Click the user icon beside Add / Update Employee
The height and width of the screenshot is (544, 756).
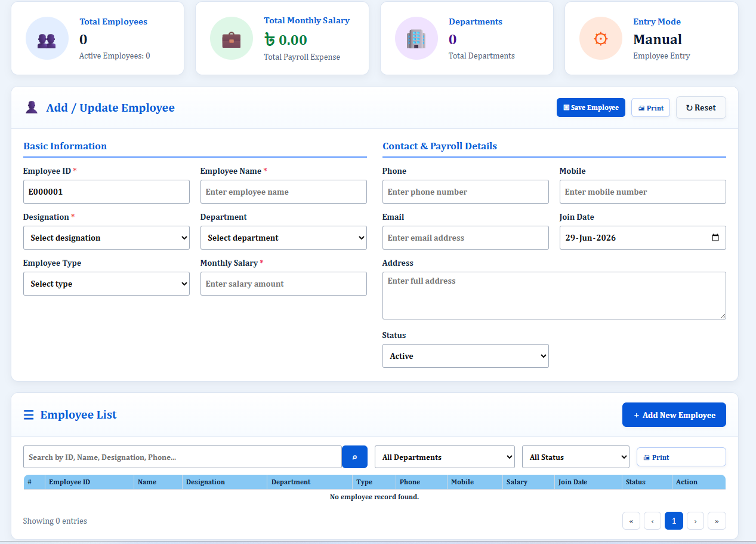[32, 107]
